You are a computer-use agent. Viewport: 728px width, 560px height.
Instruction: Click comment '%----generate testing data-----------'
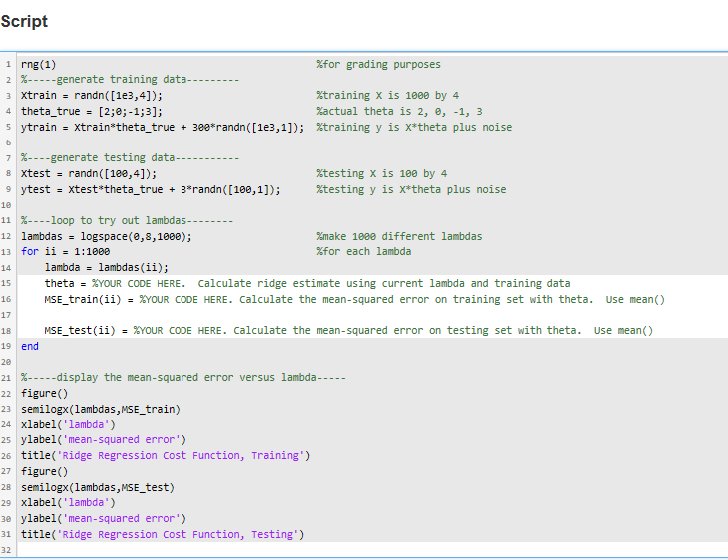pyautogui.click(x=130, y=158)
